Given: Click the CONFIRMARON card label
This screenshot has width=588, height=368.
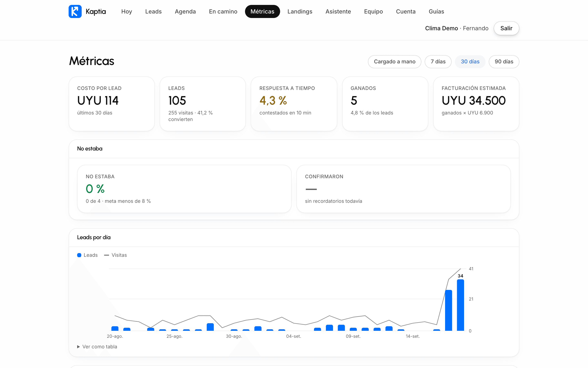Looking at the screenshot, I should point(324,176).
